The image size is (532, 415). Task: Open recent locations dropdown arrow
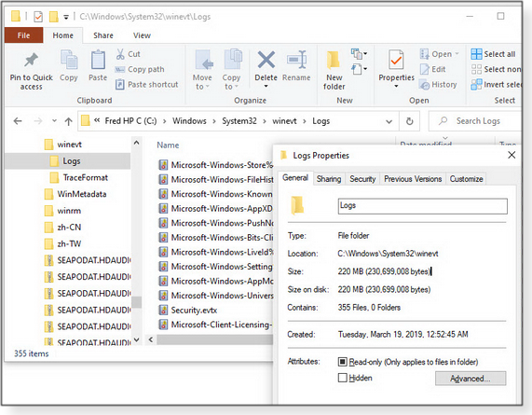click(x=54, y=120)
